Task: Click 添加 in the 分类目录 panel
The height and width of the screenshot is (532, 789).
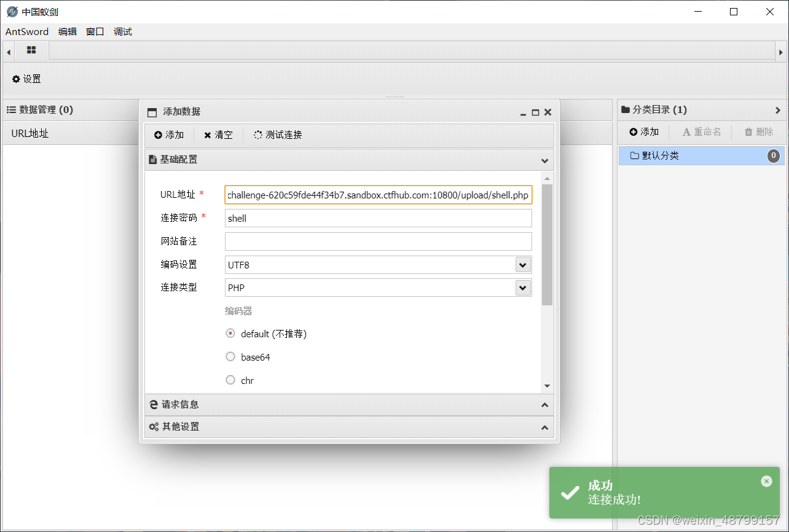Action: click(x=644, y=132)
